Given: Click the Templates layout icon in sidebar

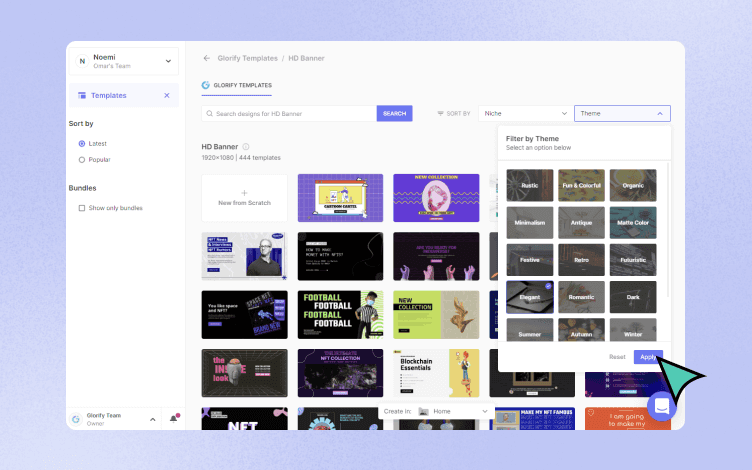Looking at the screenshot, I should [82, 95].
